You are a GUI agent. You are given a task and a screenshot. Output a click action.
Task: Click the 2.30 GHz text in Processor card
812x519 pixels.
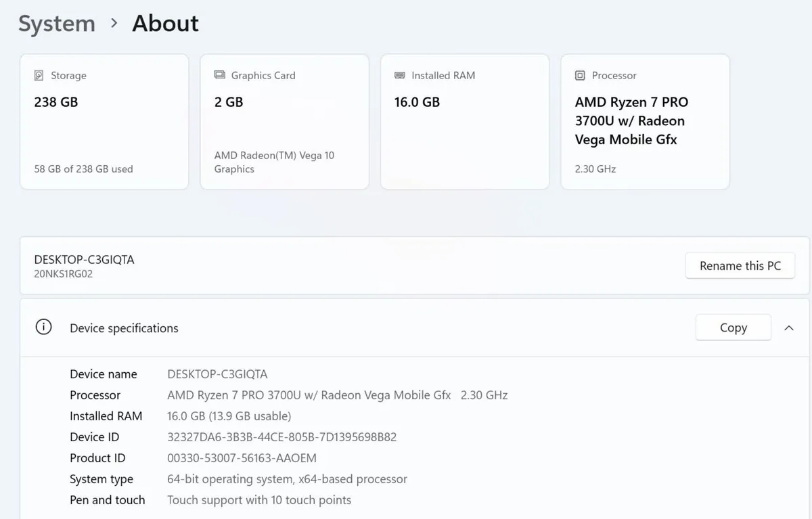click(x=595, y=169)
